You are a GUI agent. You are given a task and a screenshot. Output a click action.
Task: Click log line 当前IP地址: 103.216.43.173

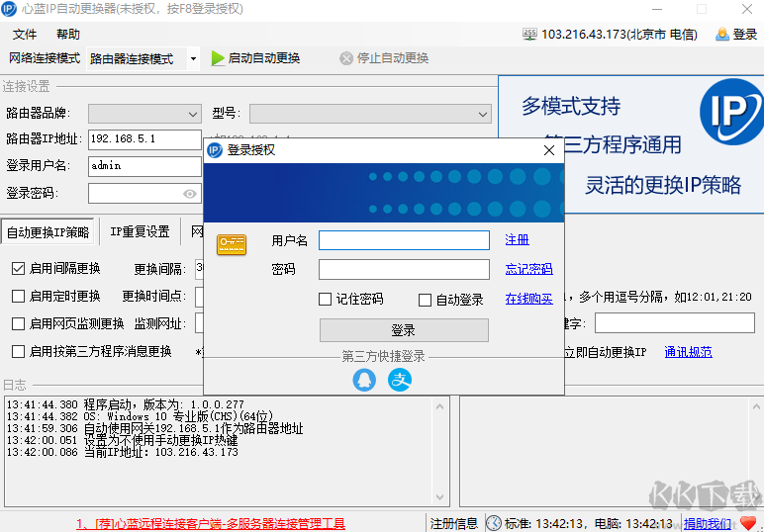tap(123, 452)
